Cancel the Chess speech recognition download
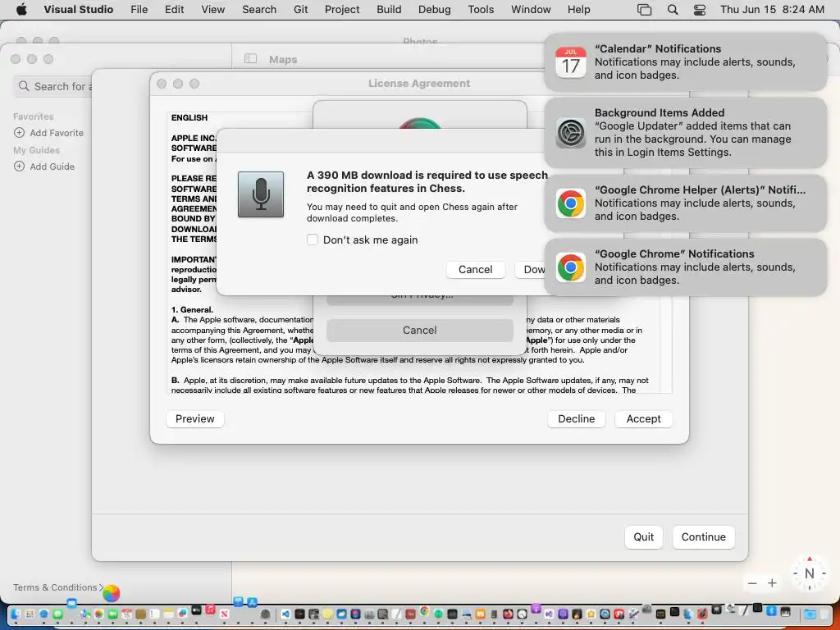840x630 pixels. [475, 269]
